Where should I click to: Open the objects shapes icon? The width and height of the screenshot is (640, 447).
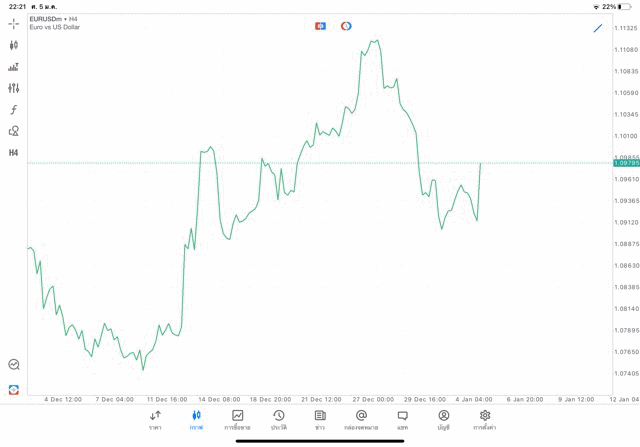(14, 131)
